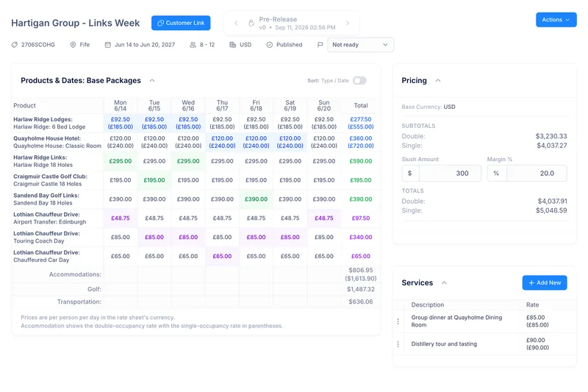Click the Craigmuir Castle Golf Club product name
Image resolution: width=588 pixels, height=392 pixels.
pos(50,177)
